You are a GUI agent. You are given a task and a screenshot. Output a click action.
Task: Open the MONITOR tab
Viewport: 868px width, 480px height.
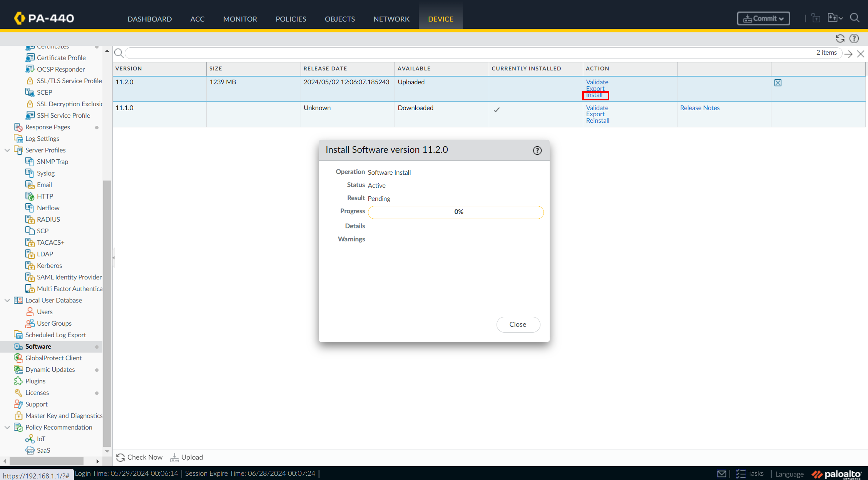click(240, 19)
